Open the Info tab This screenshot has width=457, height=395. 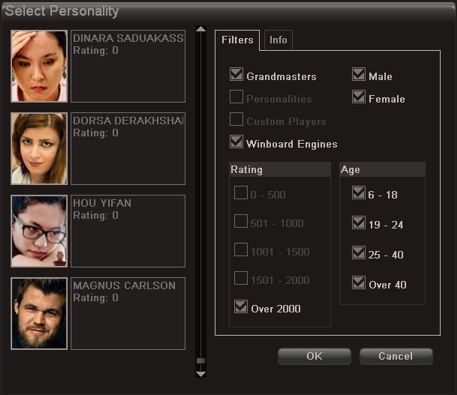tap(278, 40)
